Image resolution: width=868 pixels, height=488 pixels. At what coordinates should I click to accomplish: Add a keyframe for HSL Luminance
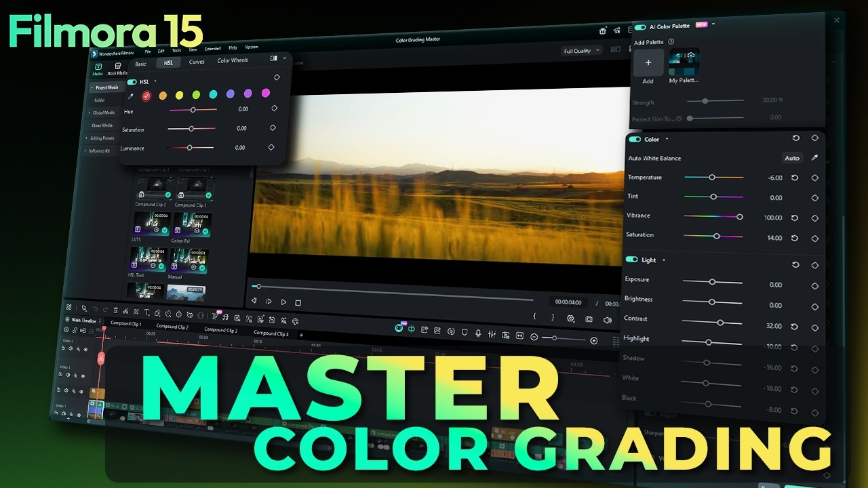point(271,147)
